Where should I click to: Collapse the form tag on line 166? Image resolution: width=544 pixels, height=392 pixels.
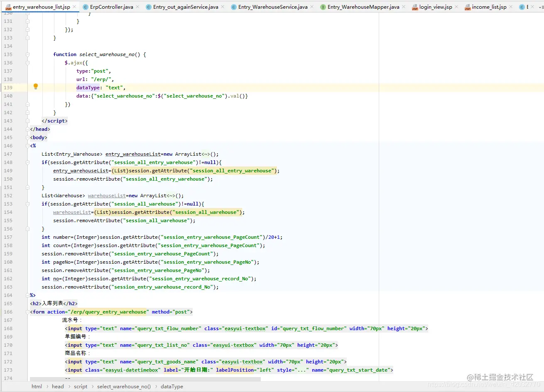pyautogui.click(x=27, y=312)
